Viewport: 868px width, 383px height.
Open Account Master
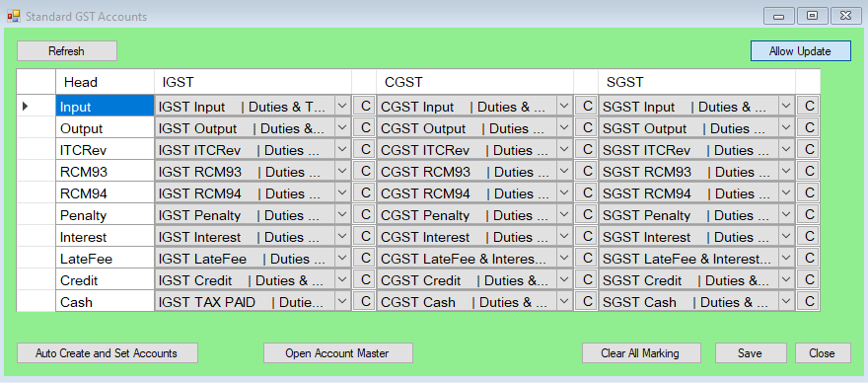point(337,353)
